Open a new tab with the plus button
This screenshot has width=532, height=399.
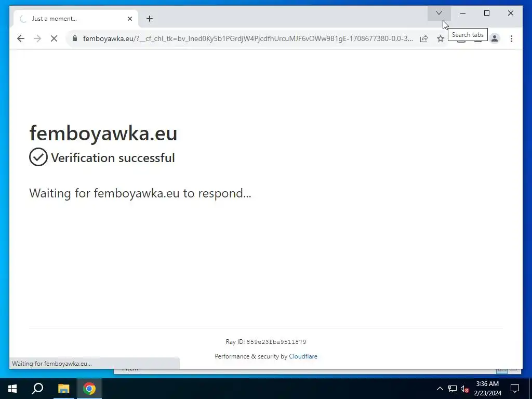click(150, 19)
